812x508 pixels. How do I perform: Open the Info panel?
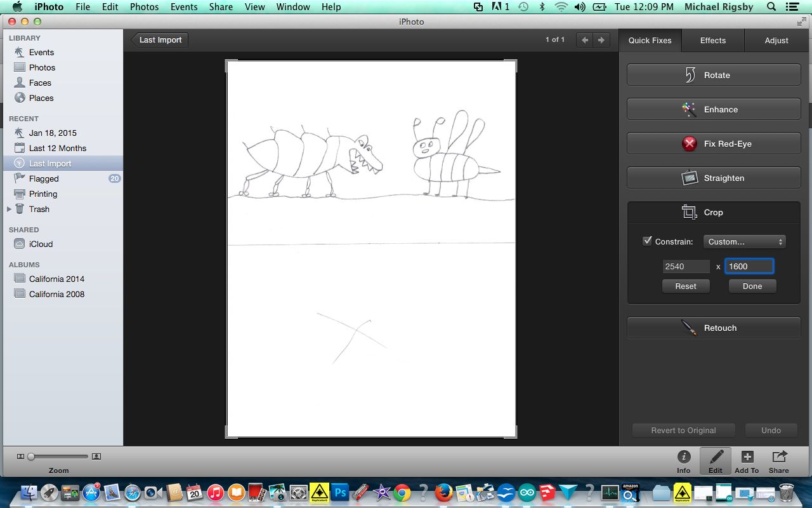(684, 462)
